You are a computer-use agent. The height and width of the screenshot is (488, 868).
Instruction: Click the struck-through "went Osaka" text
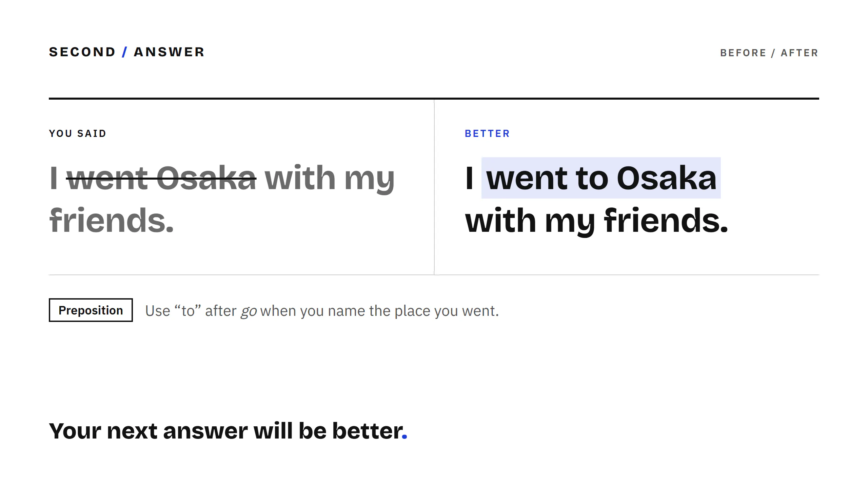click(161, 178)
